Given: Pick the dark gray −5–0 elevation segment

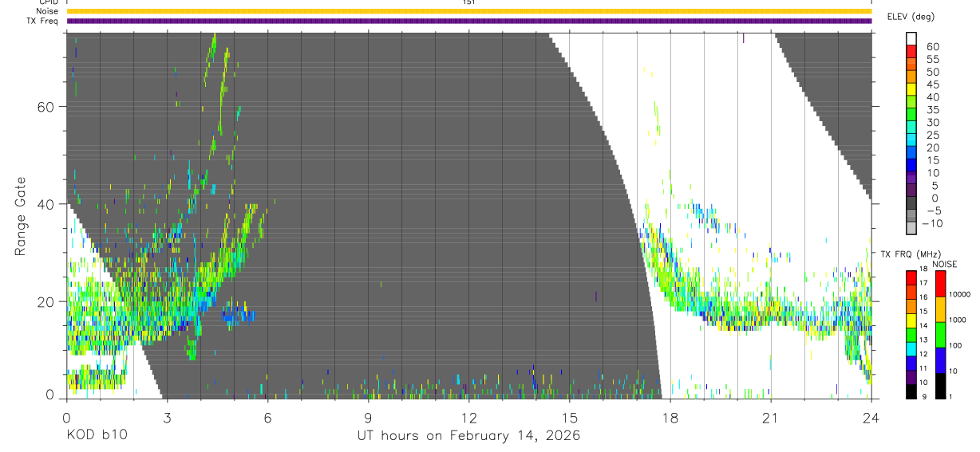Looking at the screenshot, I should point(911,202).
